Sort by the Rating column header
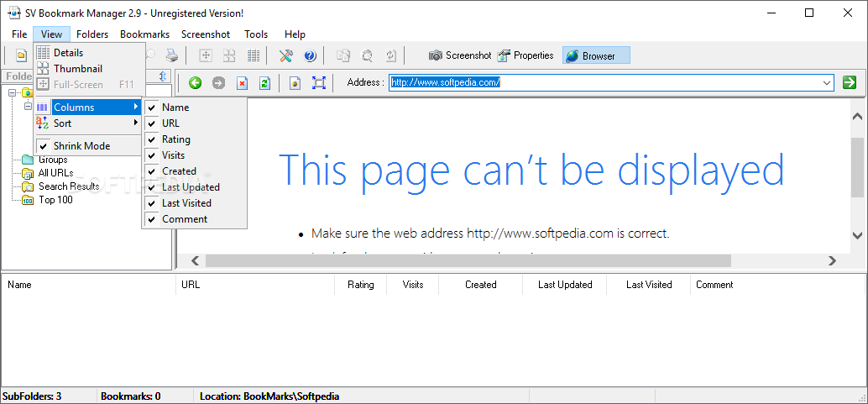Viewport: 868px width, 404px height. coord(360,285)
